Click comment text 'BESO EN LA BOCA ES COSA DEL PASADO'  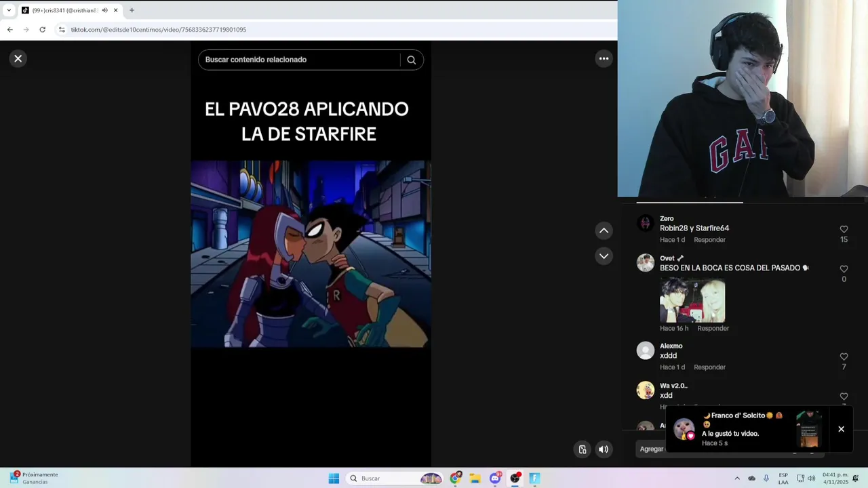click(x=730, y=268)
